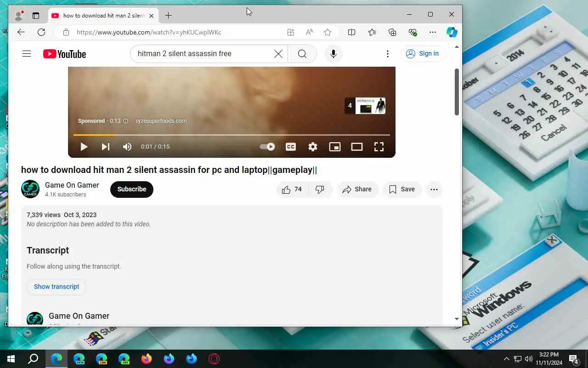The width and height of the screenshot is (588, 368).
Task: Enter full screen video
Action: coord(379,147)
